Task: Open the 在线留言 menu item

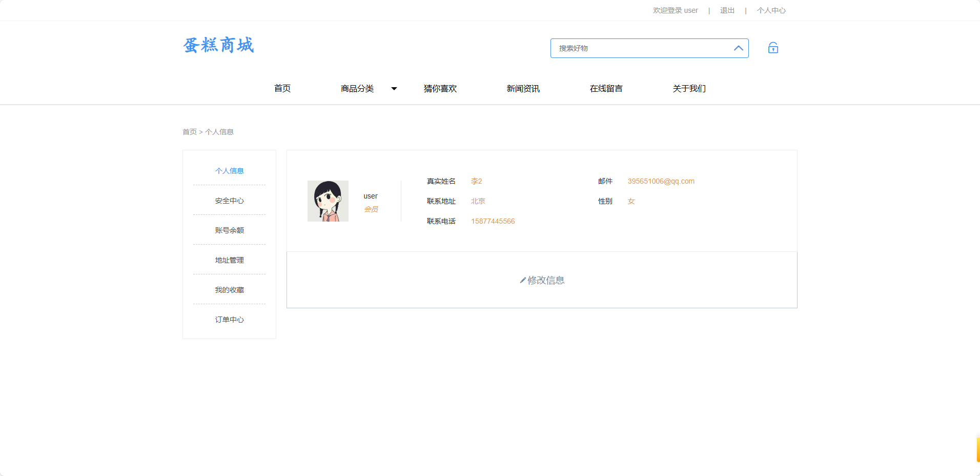Action: 605,88
